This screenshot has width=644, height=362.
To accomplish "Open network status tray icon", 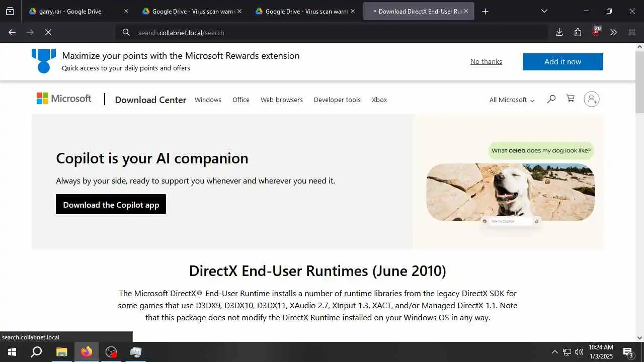I will point(567,352).
